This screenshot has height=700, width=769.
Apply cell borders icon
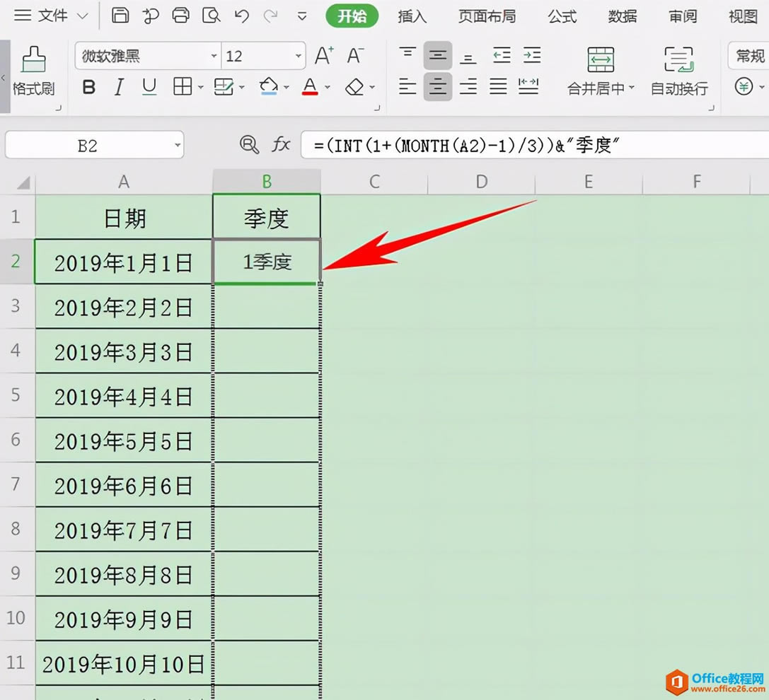pos(183,86)
